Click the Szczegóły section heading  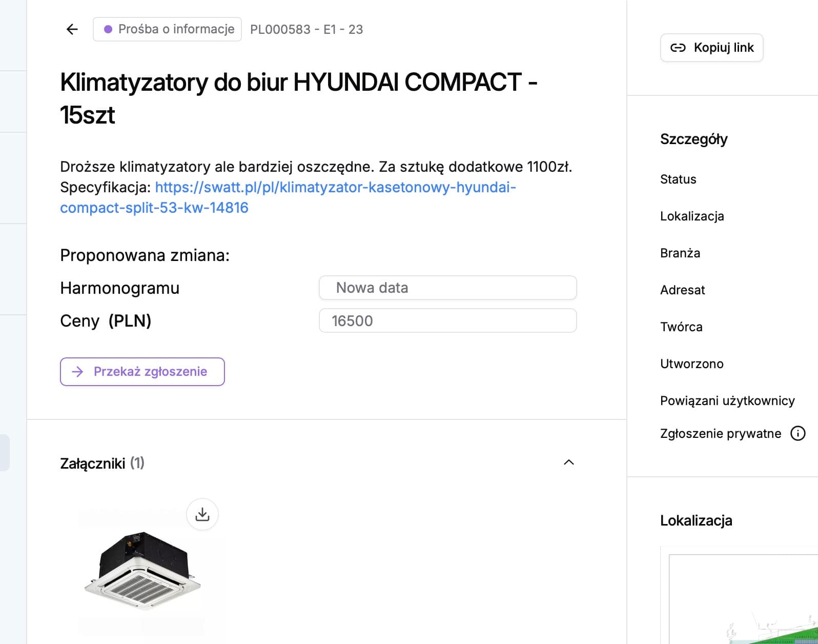tap(694, 139)
